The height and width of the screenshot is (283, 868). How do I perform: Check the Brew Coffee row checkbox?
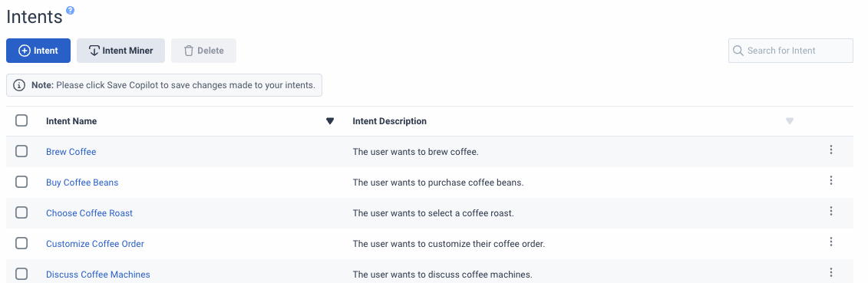point(21,151)
